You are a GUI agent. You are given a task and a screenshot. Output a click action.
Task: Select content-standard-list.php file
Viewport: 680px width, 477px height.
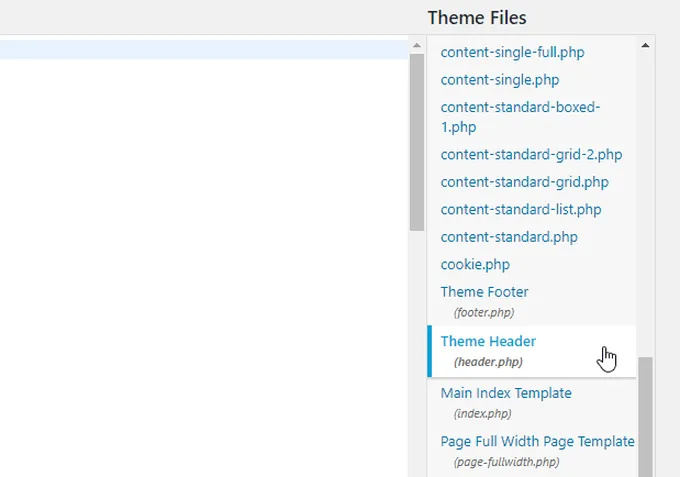[x=520, y=210]
